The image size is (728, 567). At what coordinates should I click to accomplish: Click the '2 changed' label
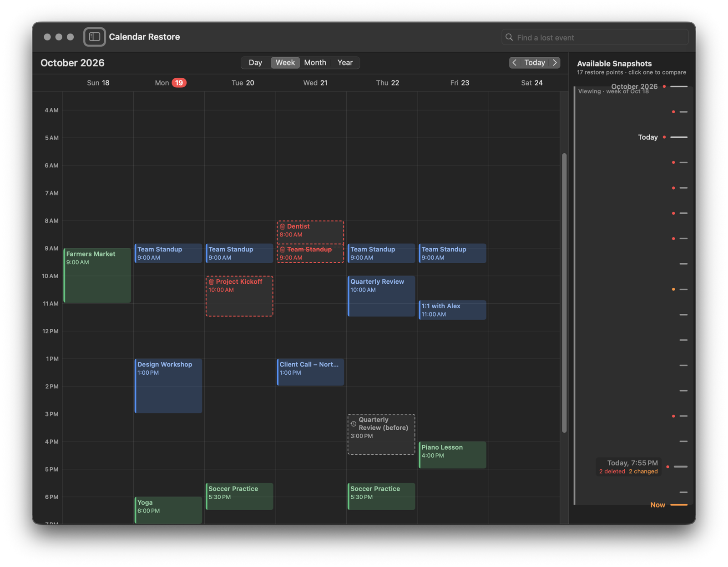[643, 472]
